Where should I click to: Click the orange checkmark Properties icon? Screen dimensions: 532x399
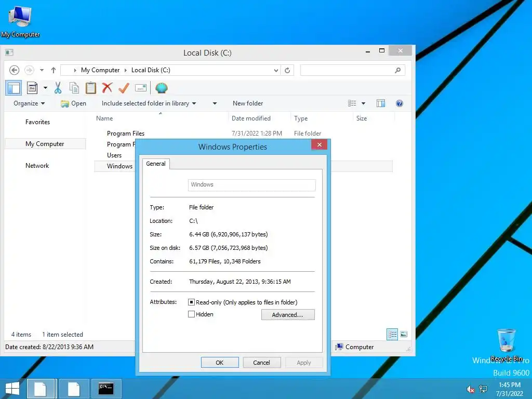point(124,88)
